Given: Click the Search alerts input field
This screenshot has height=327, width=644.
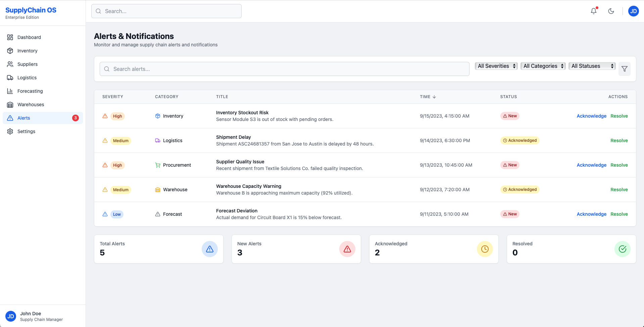Looking at the screenshot, I should 284,69.
